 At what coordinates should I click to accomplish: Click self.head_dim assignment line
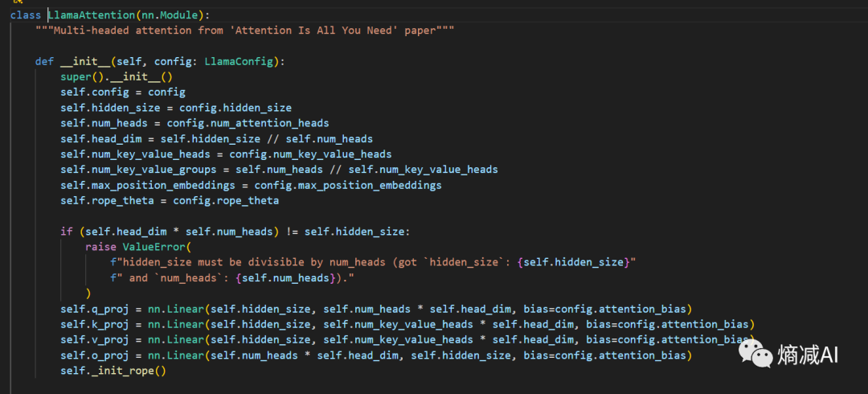(x=216, y=138)
